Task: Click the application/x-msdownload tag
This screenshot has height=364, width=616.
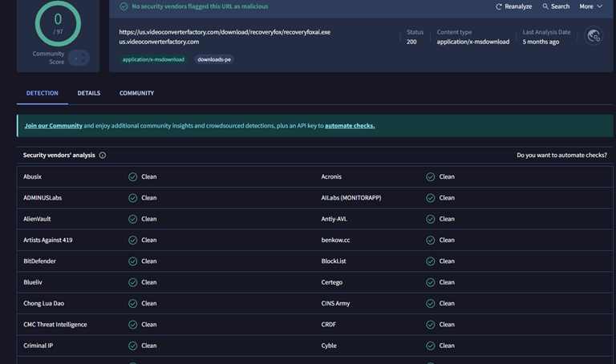Action: (x=153, y=59)
